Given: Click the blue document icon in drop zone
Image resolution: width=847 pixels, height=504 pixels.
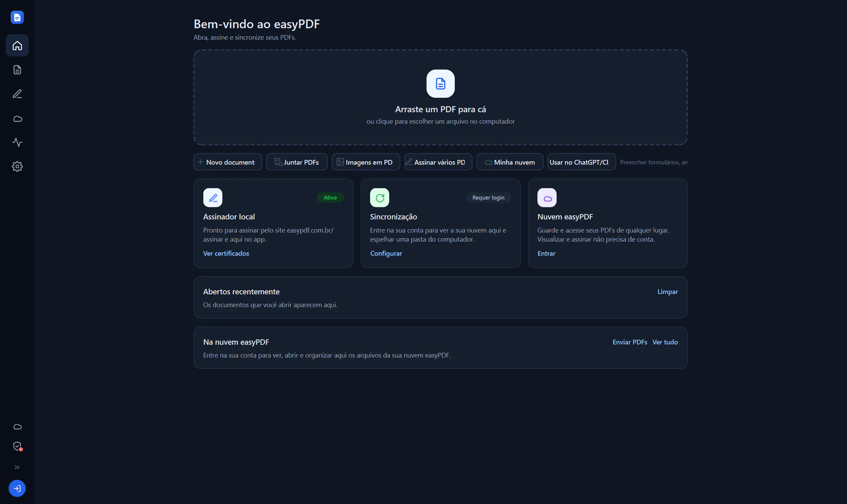Looking at the screenshot, I should pos(440,84).
